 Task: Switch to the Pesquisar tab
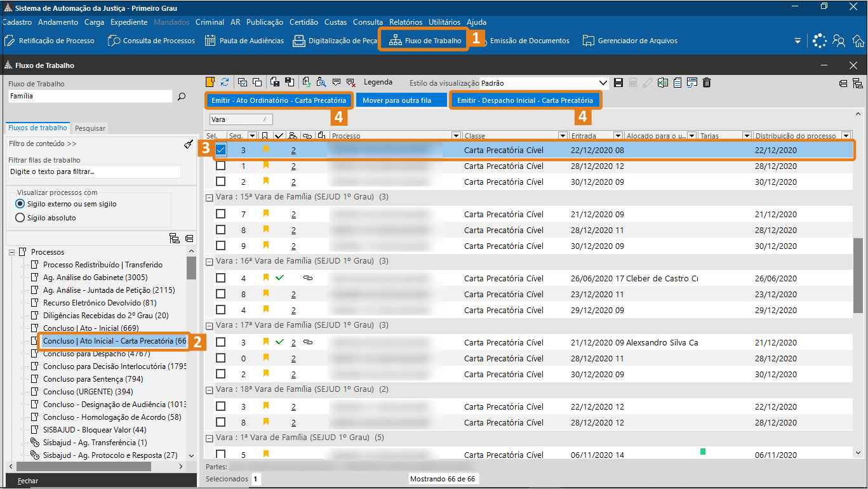tap(90, 128)
